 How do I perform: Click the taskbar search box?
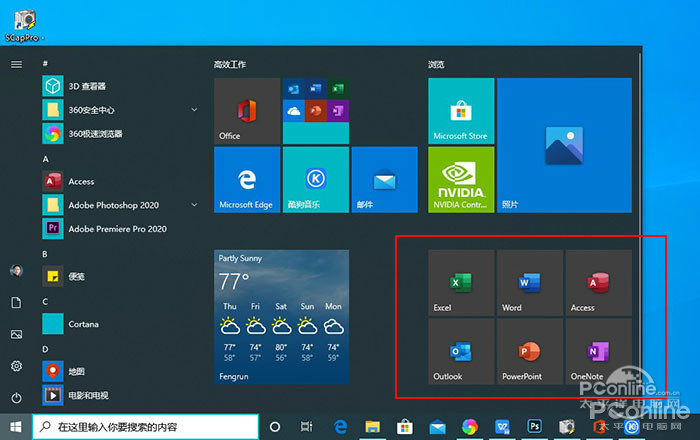(x=146, y=427)
